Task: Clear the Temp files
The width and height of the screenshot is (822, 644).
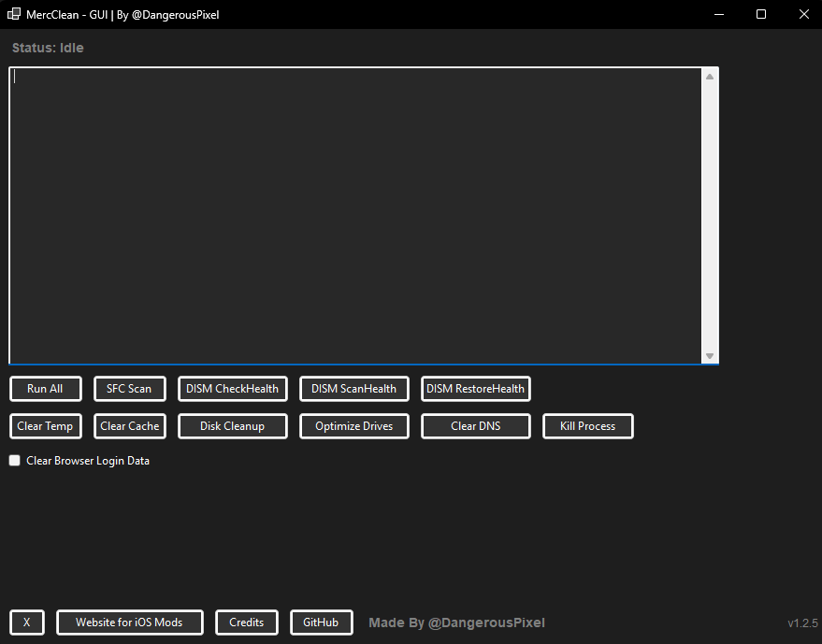Action: point(45,425)
